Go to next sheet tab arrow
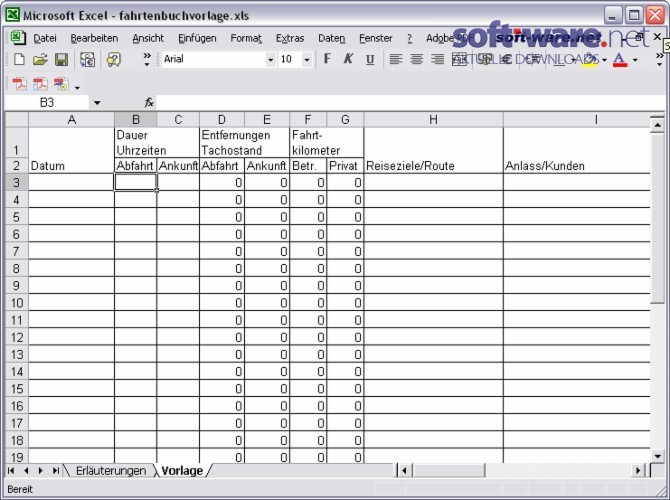Viewport: 670px width, 500px height. (x=41, y=471)
